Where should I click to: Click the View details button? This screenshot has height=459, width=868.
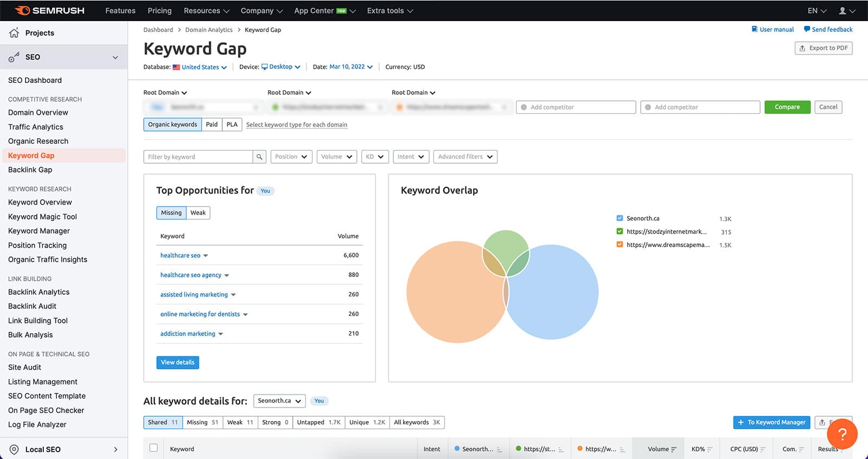tap(177, 363)
